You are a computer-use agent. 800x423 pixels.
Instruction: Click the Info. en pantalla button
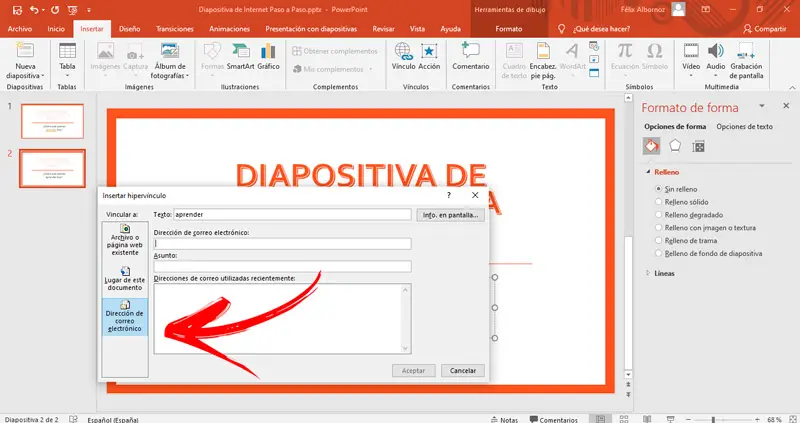451,215
